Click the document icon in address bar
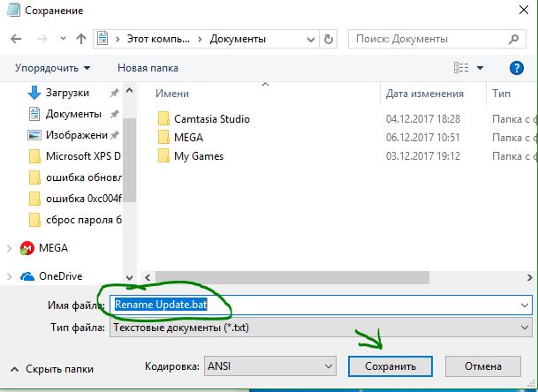Image resolution: width=538 pixels, height=392 pixels. tap(102, 39)
